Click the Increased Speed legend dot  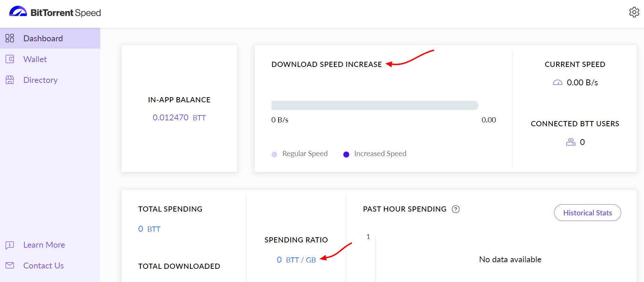346,154
